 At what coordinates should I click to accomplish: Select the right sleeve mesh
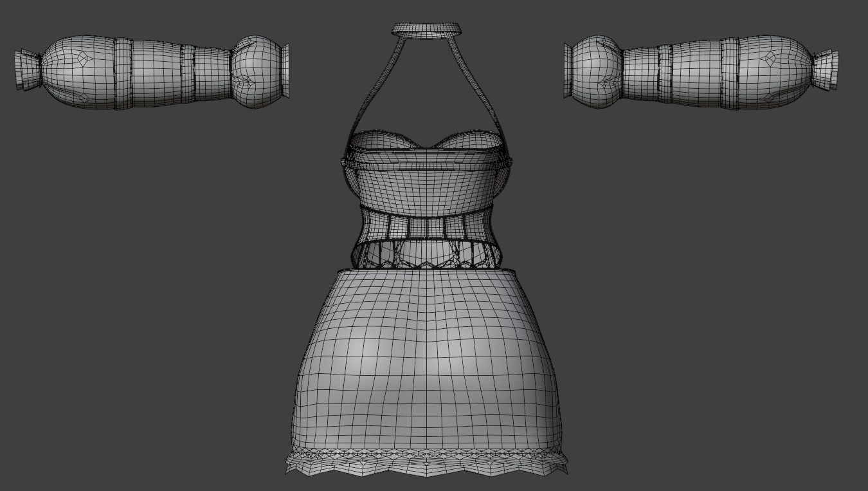coord(701,72)
